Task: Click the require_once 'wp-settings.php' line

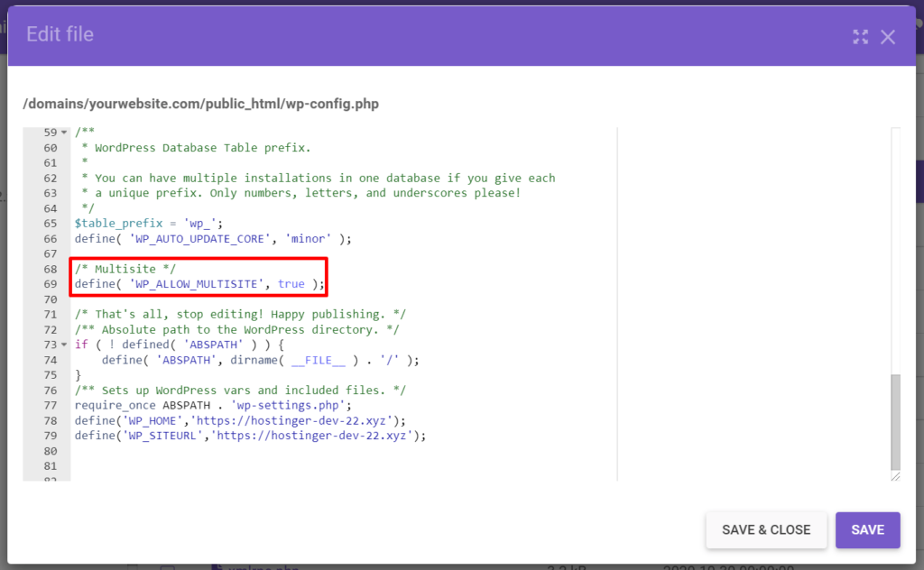Action: (213, 406)
